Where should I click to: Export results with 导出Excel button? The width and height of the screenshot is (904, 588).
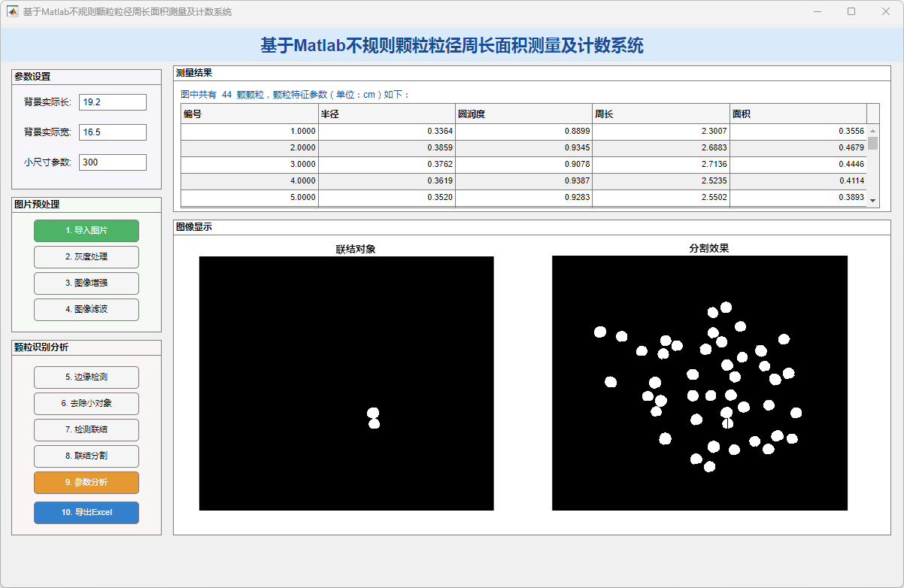coord(86,513)
